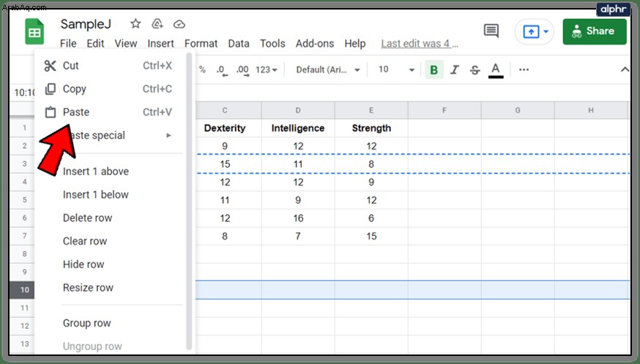This screenshot has height=364, width=640.
Task: Expand the 123 number format dropdown
Action: point(266,70)
